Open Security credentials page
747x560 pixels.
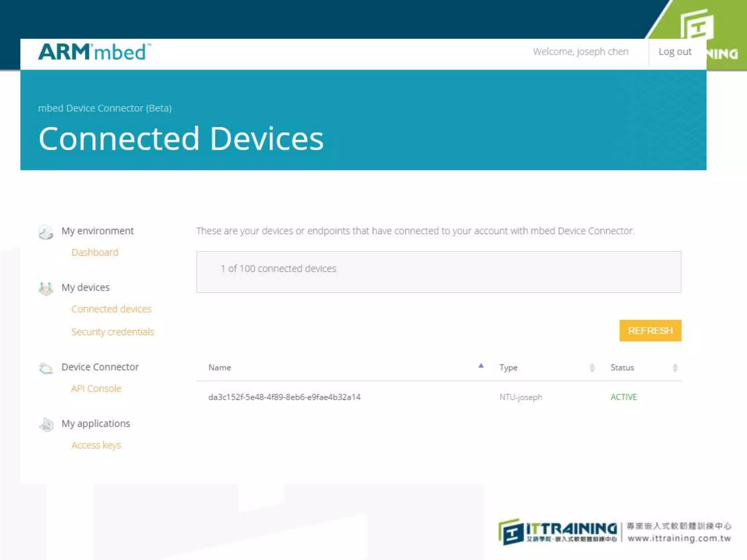click(113, 332)
